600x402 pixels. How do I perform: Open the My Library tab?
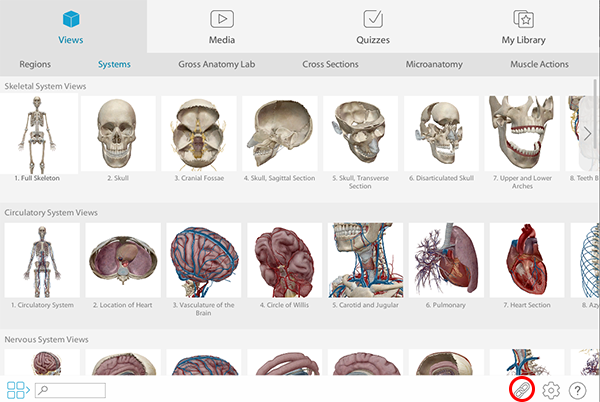(x=523, y=26)
